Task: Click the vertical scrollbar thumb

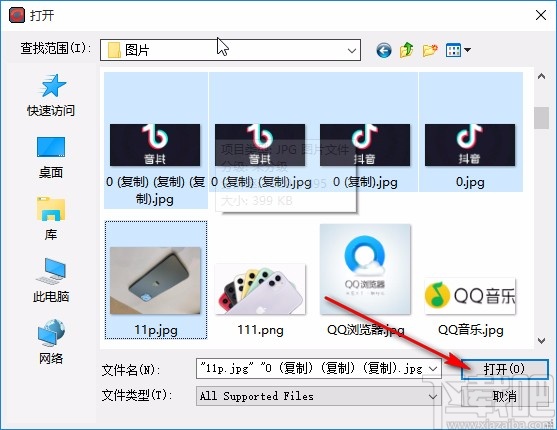Action: [541, 118]
